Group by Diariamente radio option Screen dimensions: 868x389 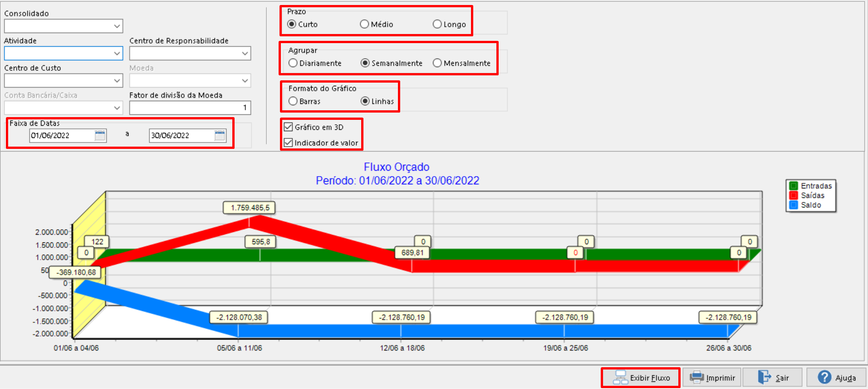293,63
